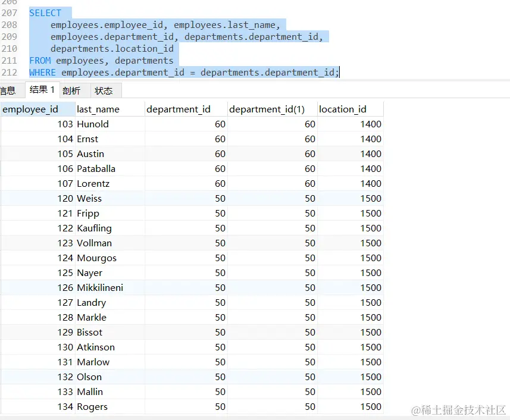
Task: Select the 结果 1 tab
Action: [42, 90]
